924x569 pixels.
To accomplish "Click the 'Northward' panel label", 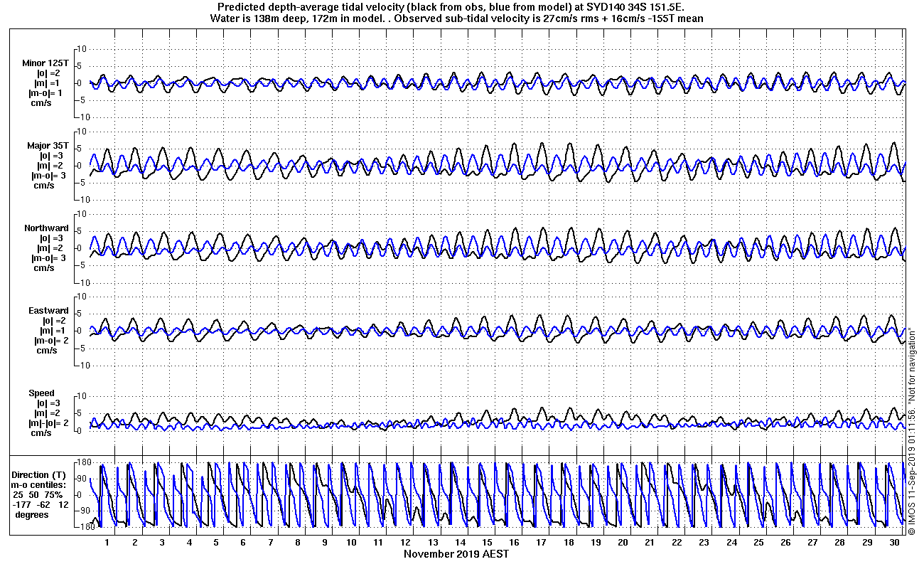I will [46, 228].
